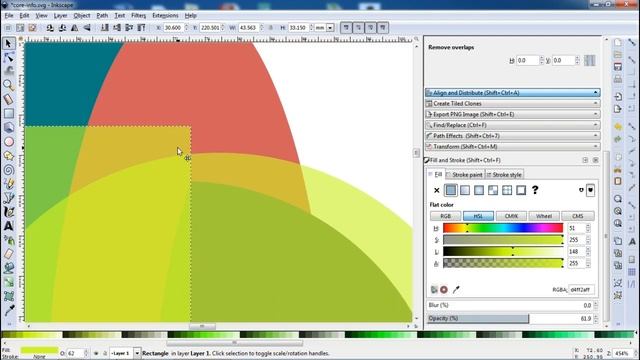The height and width of the screenshot is (360, 640).
Task: Switch to the Stroke style tab
Action: 504,175
